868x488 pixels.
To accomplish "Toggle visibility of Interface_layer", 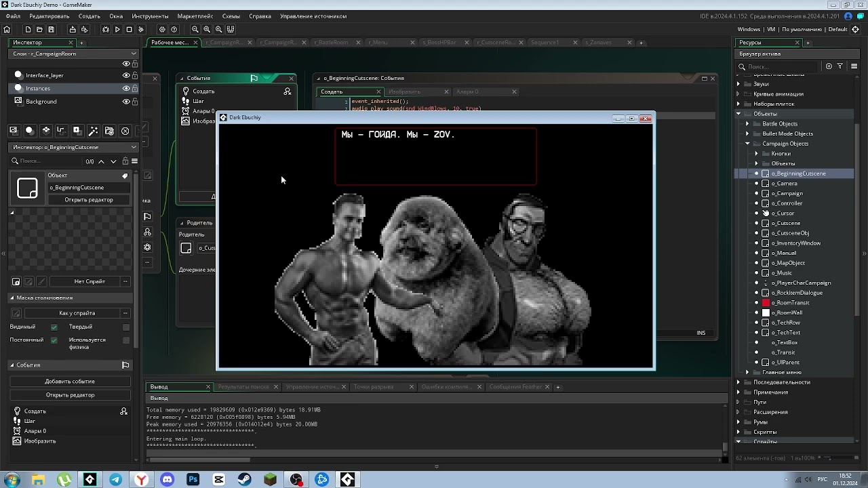I will click(126, 75).
